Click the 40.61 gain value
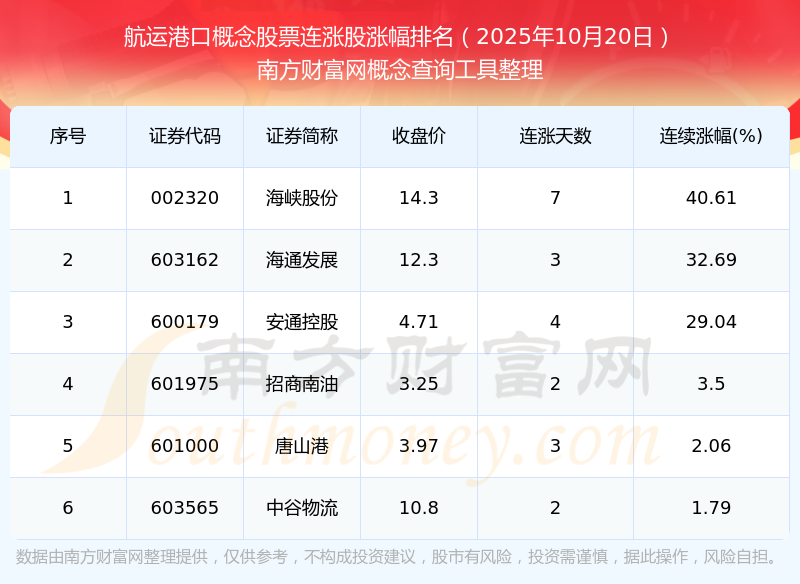The width and height of the screenshot is (800, 584). tap(711, 198)
